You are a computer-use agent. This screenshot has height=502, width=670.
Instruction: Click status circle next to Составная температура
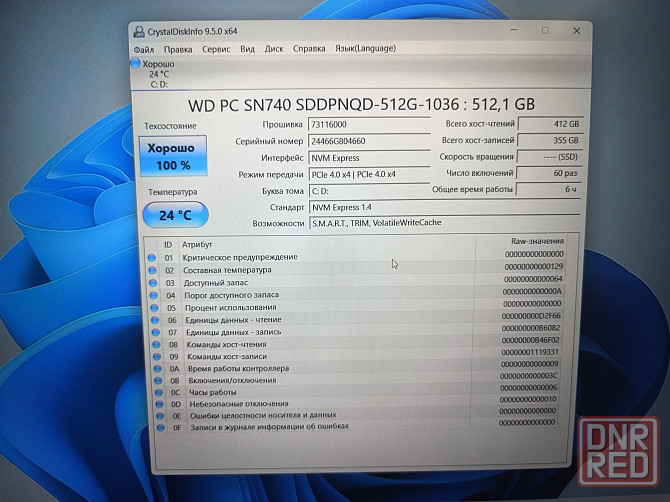click(152, 269)
